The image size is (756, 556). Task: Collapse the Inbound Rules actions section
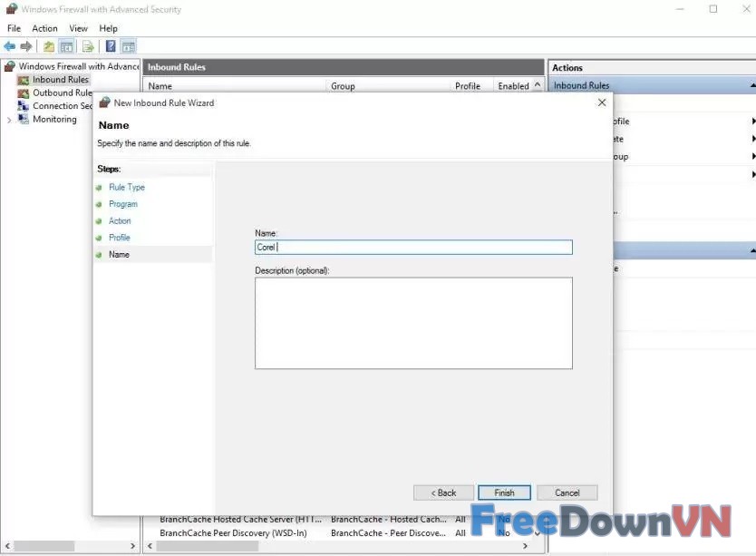coord(751,86)
